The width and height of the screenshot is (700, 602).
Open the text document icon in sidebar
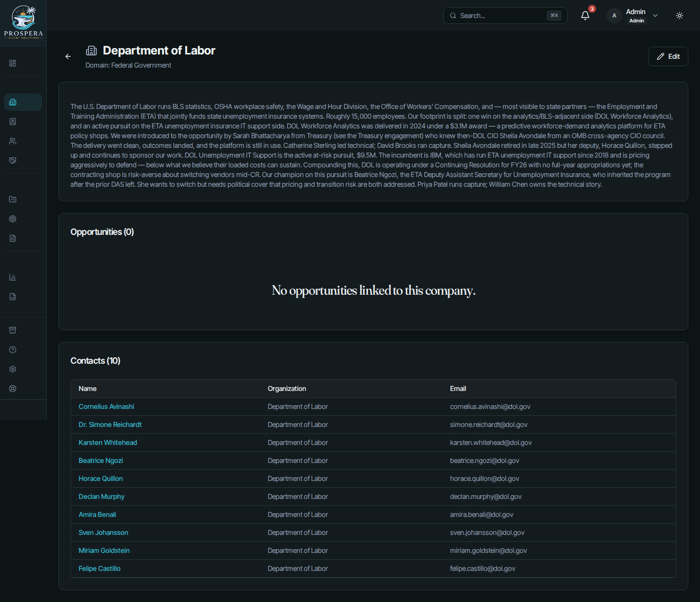(13, 238)
